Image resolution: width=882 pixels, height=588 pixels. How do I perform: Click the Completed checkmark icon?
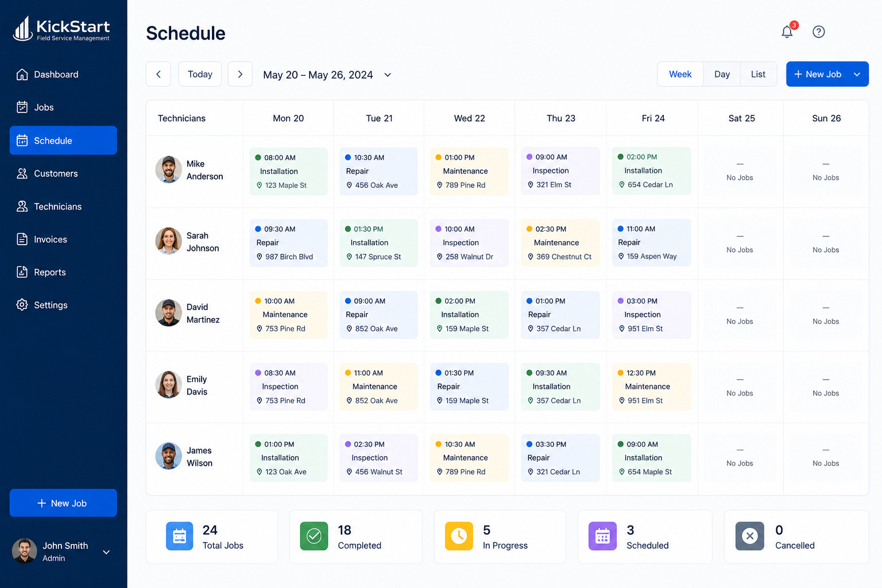click(314, 536)
